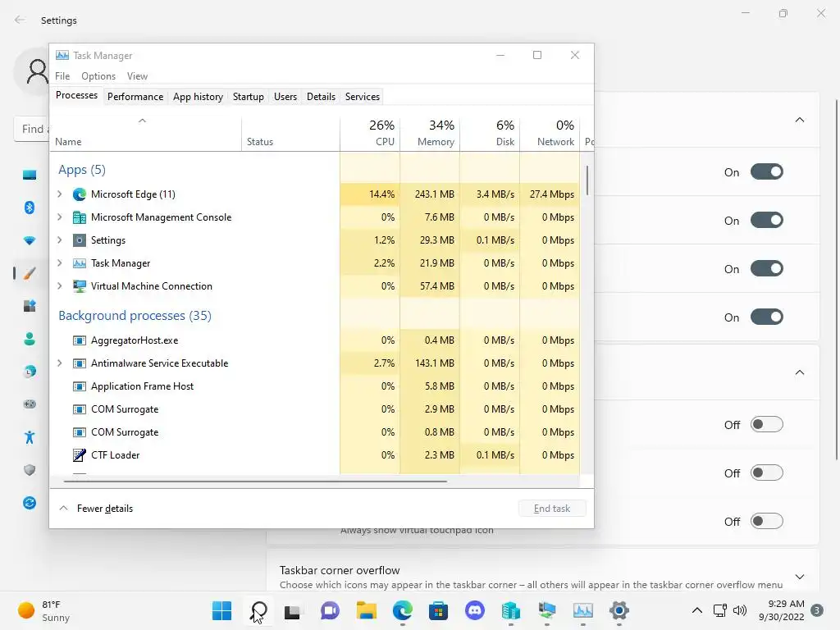
Task: Open the Options menu in Task Manager
Action: tap(98, 76)
